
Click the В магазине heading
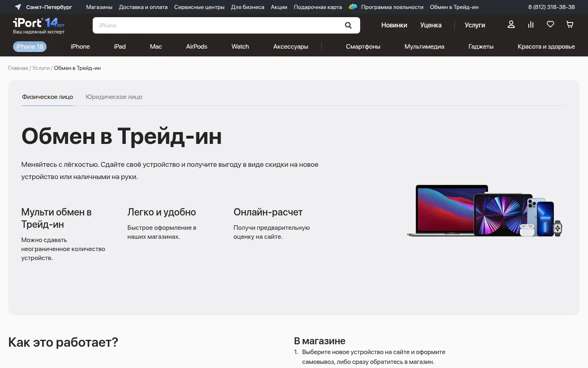click(x=320, y=341)
